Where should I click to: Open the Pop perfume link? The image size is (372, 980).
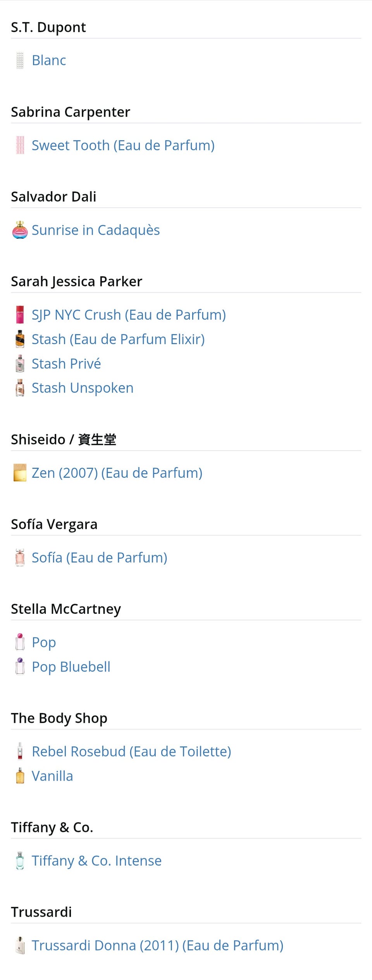44,642
